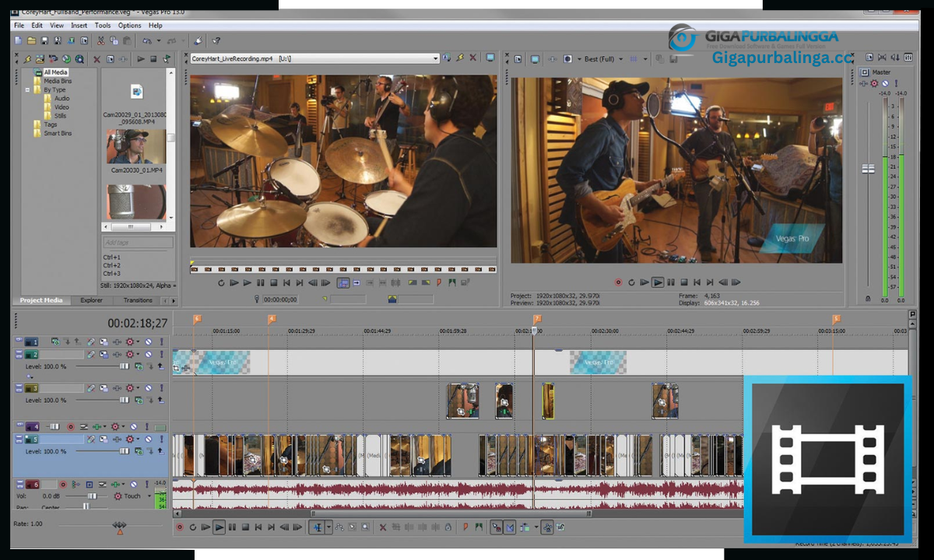
Task: Open Touch automation mode dropdown on track 6
Action: pyautogui.click(x=149, y=496)
